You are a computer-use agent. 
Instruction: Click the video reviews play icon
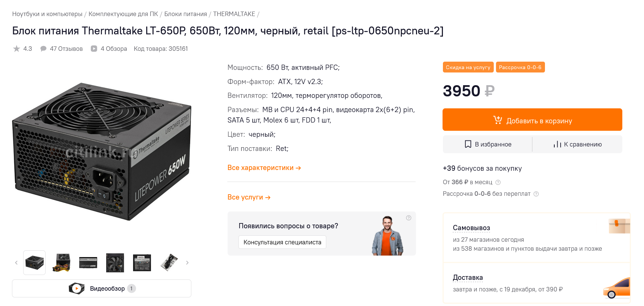click(94, 49)
